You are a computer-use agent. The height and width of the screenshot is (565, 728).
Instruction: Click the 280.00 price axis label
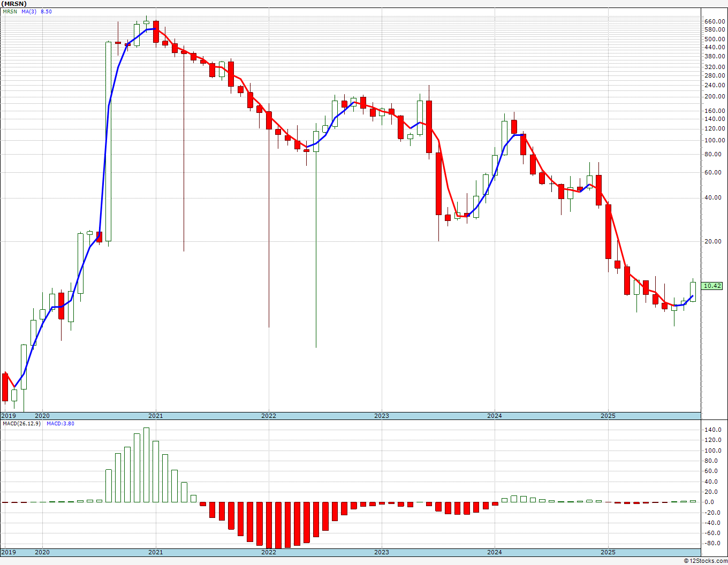click(715, 75)
